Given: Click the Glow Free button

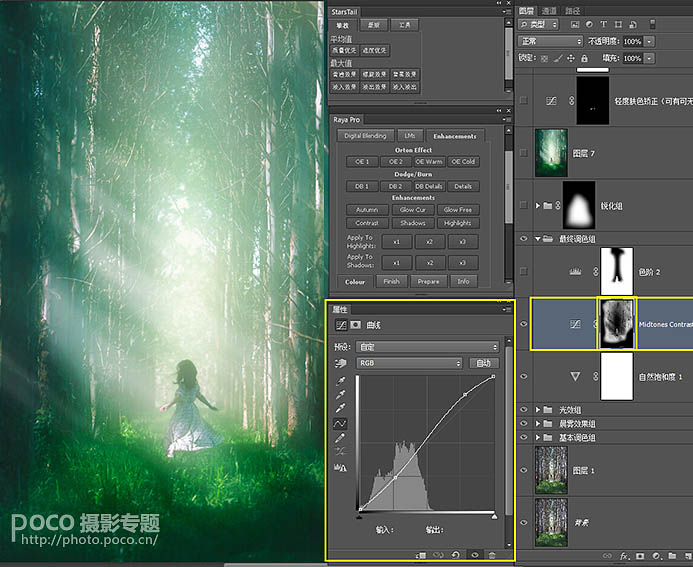Looking at the screenshot, I should tap(457, 209).
